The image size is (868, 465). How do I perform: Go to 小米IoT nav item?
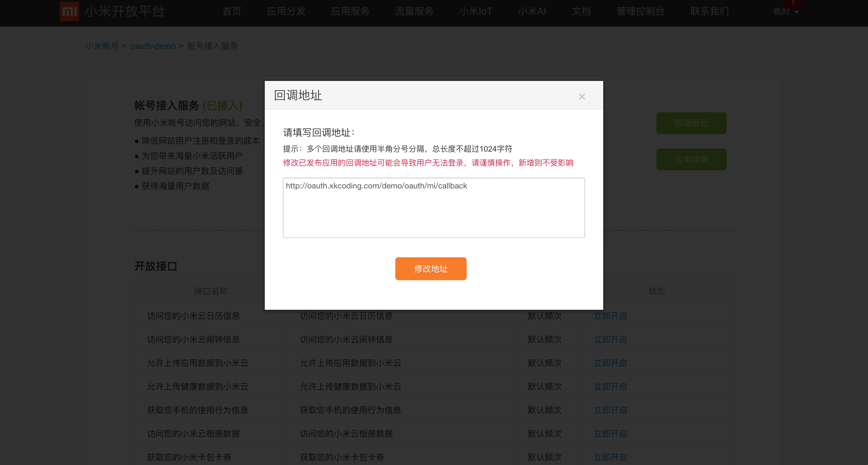pyautogui.click(x=475, y=11)
